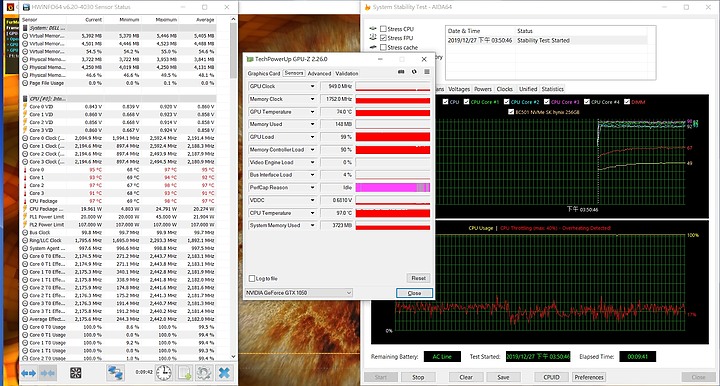Click the HWiNFO vertical scrollbar up arrow
720x386 pixels.
coord(233,19)
